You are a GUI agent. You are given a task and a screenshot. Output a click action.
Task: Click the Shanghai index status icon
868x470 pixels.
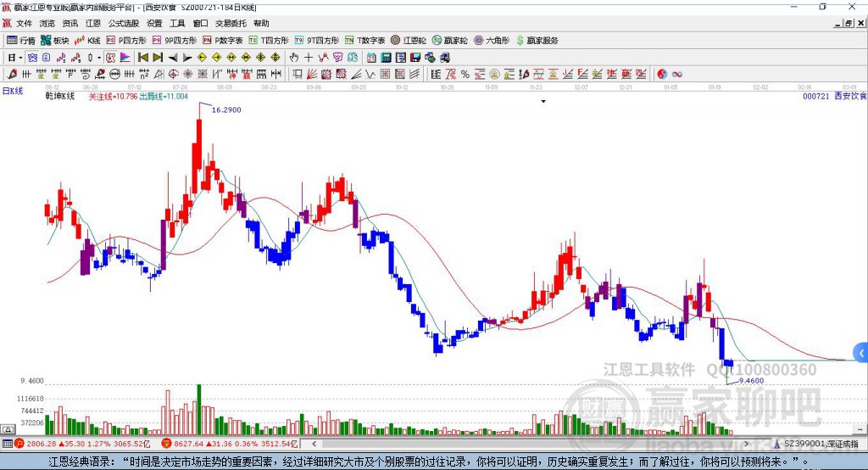pos(19,444)
